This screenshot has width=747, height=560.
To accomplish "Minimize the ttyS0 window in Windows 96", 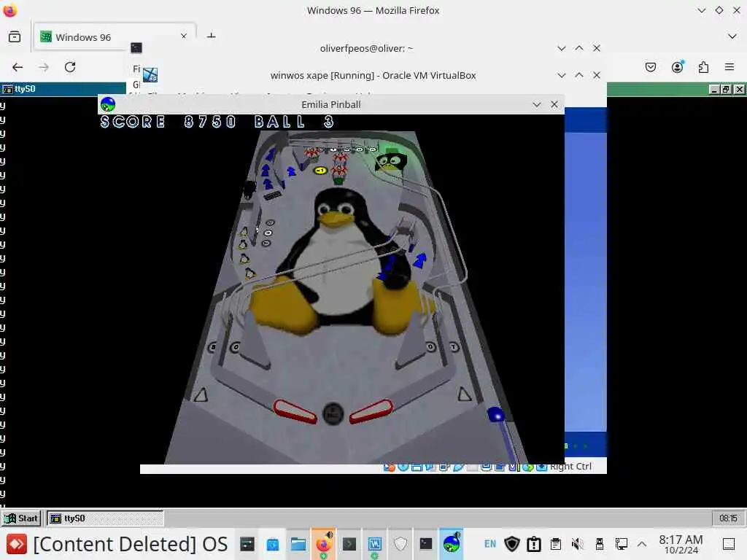I will coord(713,89).
